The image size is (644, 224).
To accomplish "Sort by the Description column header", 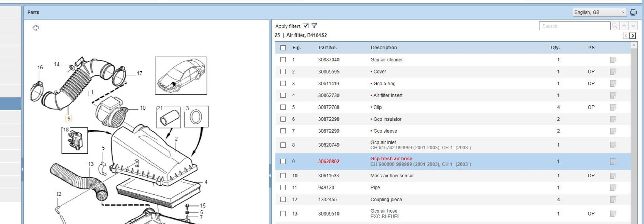I will click(384, 48).
